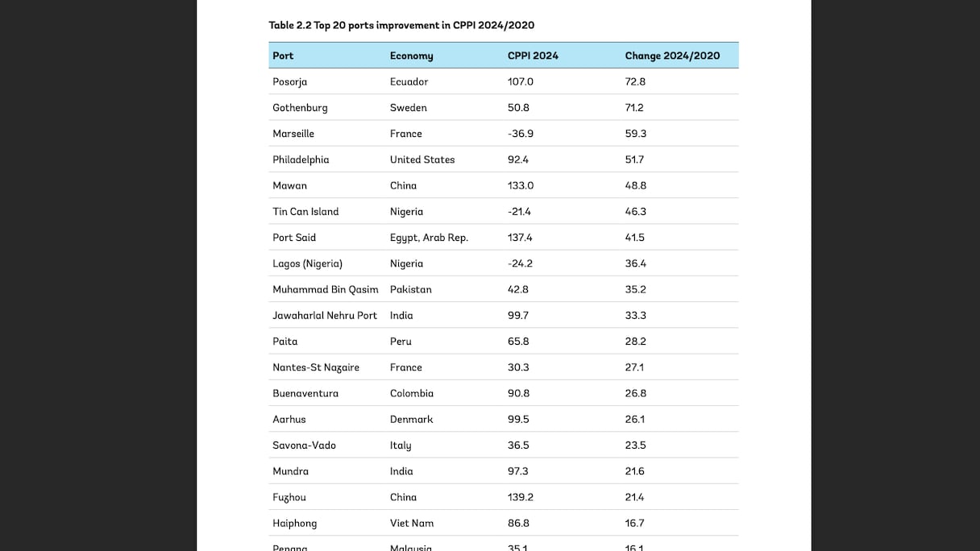Image resolution: width=980 pixels, height=551 pixels.
Task: Select the 'Jawaharlal Nehru Port' cell
Action: [325, 315]
